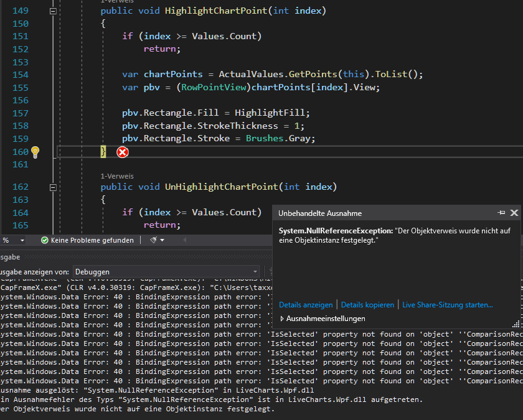
Task: Open the output source dropdown Debuggen
Action: coord(166,272)
